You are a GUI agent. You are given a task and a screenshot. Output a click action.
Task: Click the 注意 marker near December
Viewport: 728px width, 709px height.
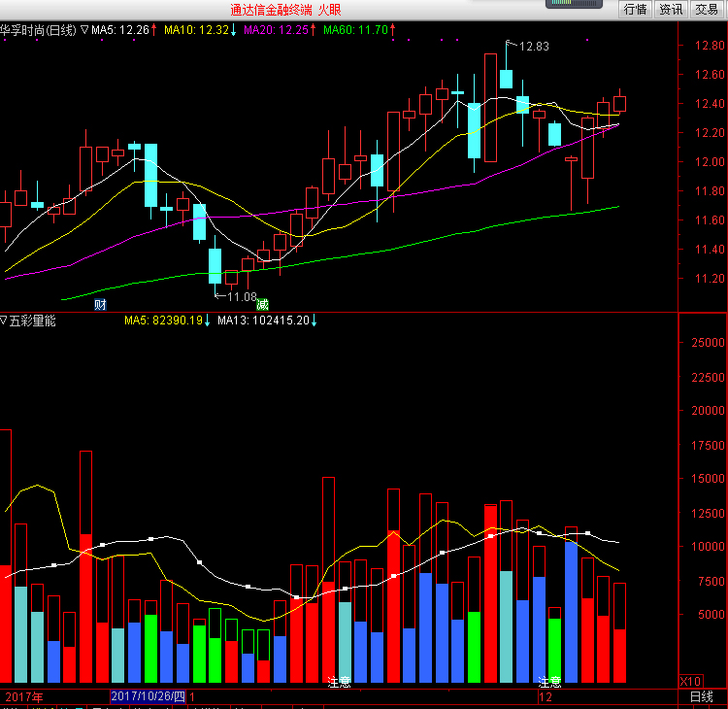pyautogui.click(x=549, y=682)
